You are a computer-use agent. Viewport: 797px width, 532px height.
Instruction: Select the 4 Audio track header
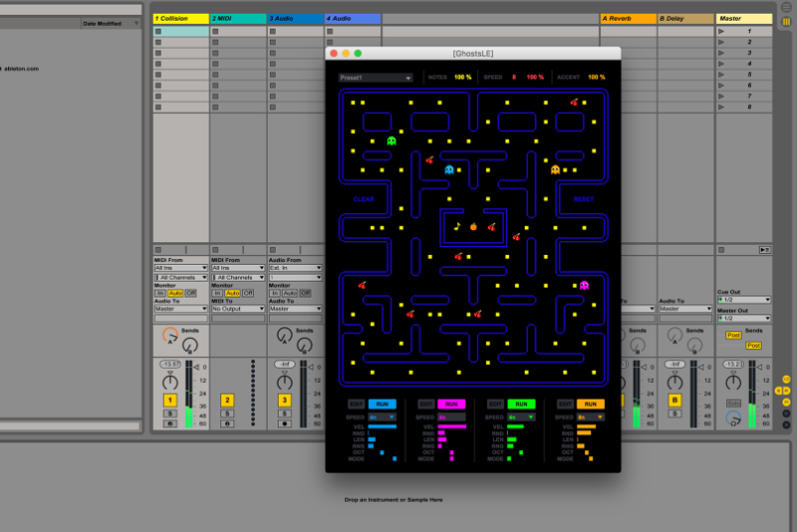tap(353, 18)
